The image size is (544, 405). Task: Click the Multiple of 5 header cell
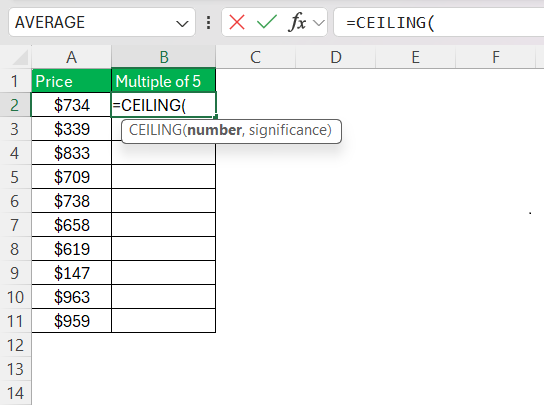[x=164, y=81]
